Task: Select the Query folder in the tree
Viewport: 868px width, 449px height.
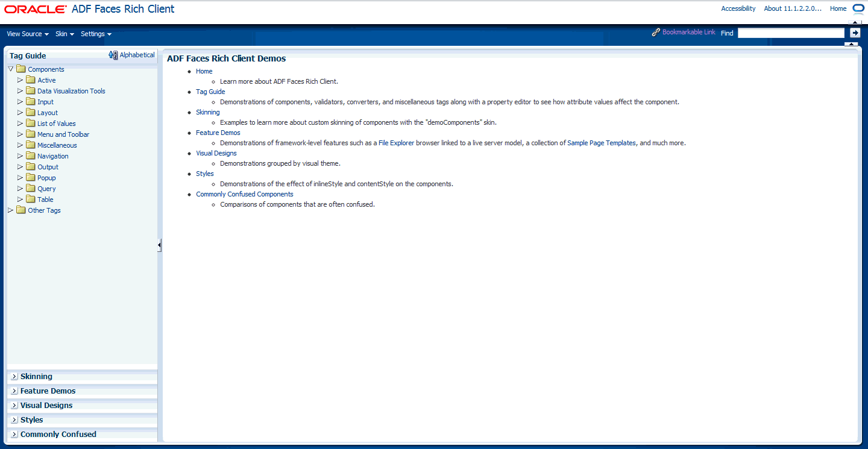Action: pyautogui.click(x=46, y=188)
